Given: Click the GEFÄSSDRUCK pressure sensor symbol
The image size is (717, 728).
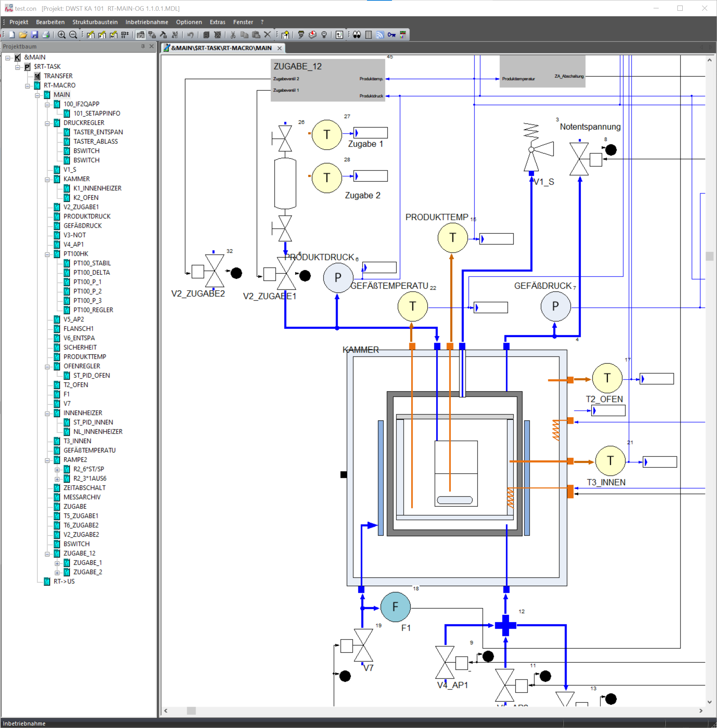Looking at the screenshot, I should (555, 306).
